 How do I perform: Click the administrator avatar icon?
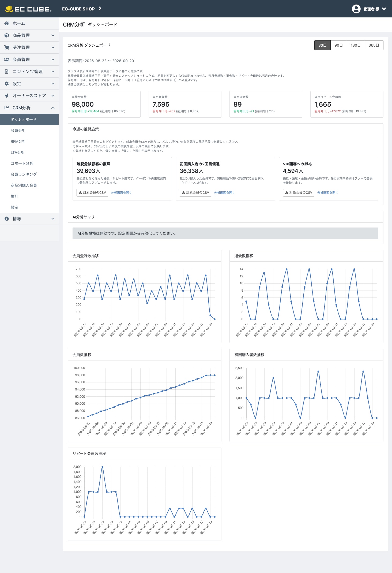point(356,9)
